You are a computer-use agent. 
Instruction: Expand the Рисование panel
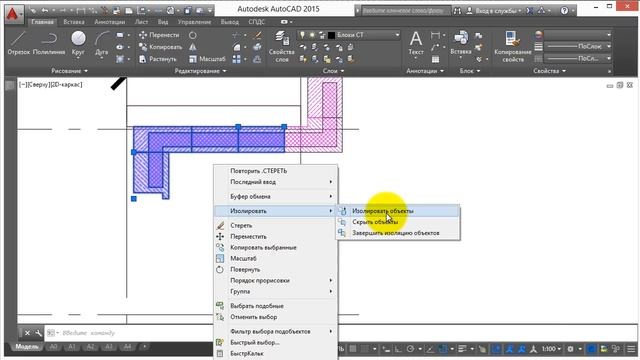pos(69,71)
